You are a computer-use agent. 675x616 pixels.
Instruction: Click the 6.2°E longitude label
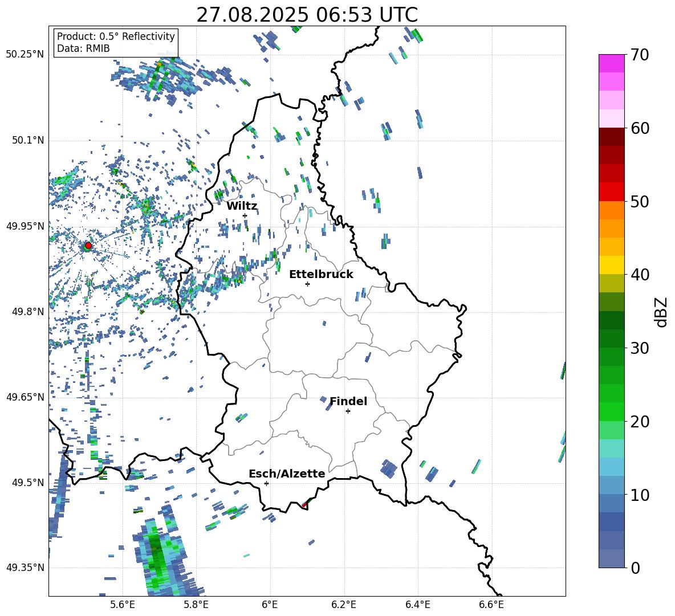point(344,605)
